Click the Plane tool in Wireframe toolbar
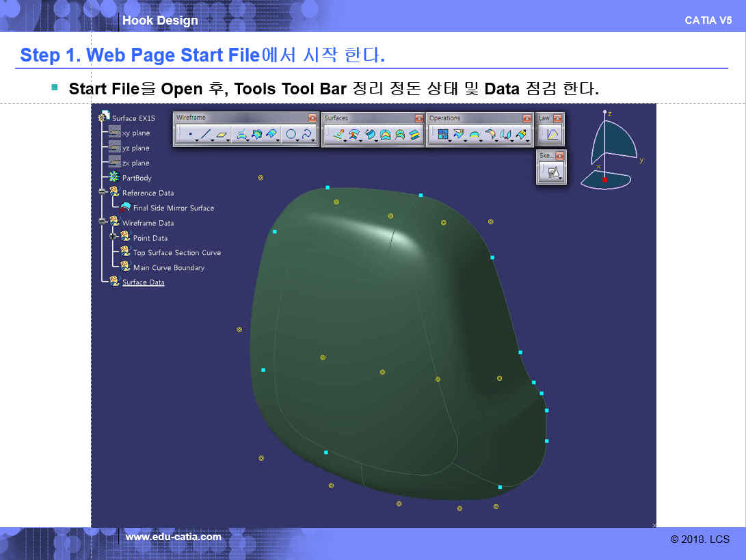This screenshot has width=746, height=560. 222,135
